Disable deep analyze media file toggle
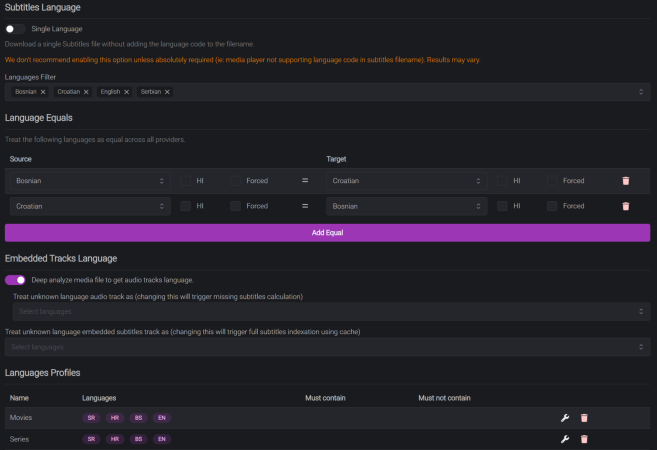Viewport: 657px width, 450px height. point(15,280)
